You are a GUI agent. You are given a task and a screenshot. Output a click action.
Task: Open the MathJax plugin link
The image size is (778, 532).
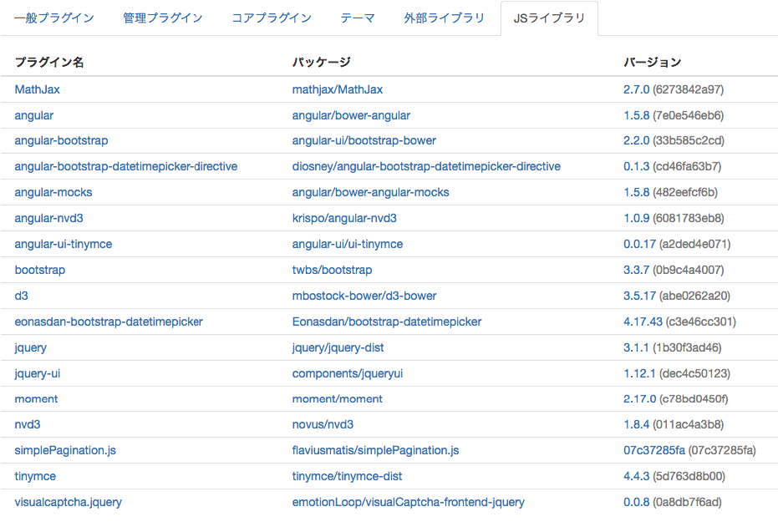point(38,89)
